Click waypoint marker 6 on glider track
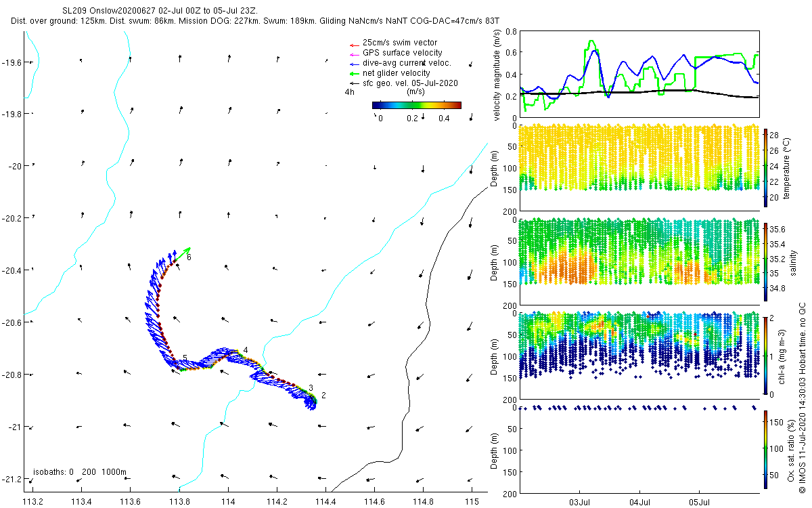This screenshot has height=508, width=812. [189, 258]
